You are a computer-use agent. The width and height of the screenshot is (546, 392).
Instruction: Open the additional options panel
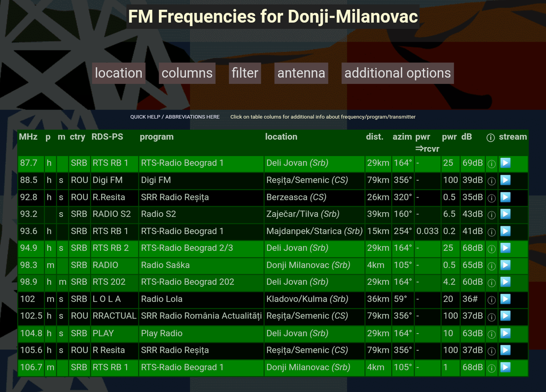click(398, 73)
